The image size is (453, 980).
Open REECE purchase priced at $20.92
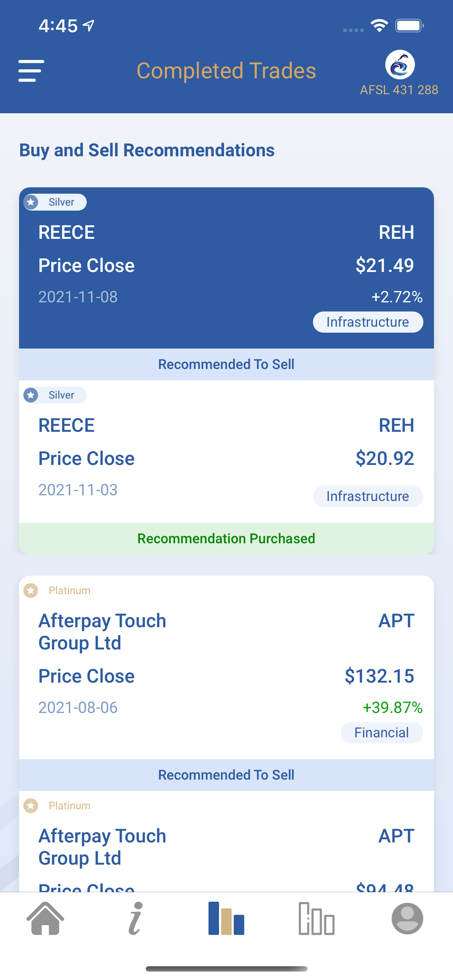[226, 451]
